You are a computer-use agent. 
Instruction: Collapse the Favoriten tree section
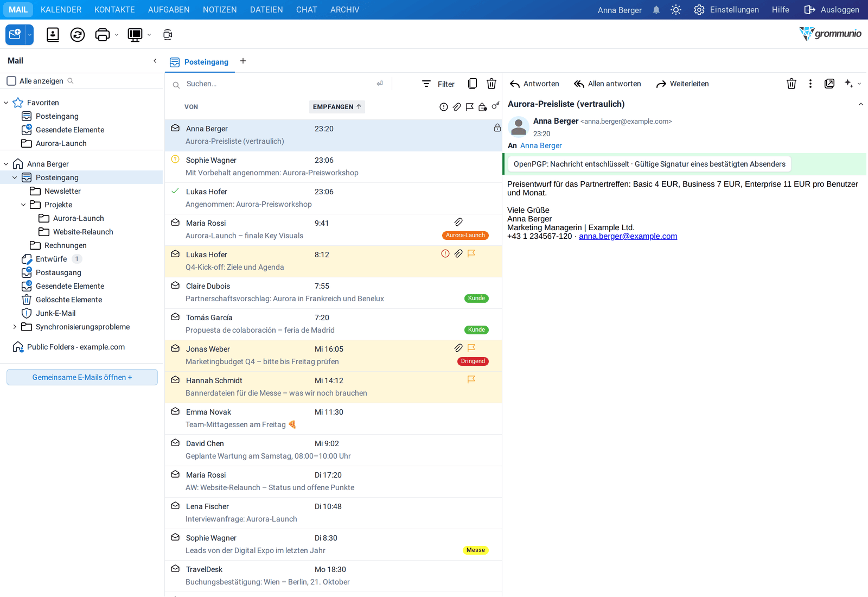coord(6,103)
